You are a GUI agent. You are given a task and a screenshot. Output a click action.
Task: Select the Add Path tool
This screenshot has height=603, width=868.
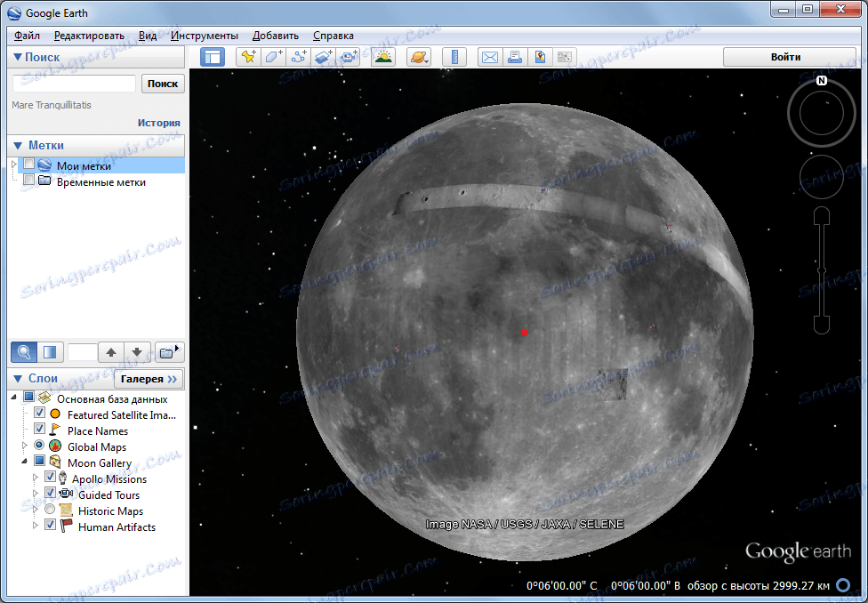[x=299, y=57]
